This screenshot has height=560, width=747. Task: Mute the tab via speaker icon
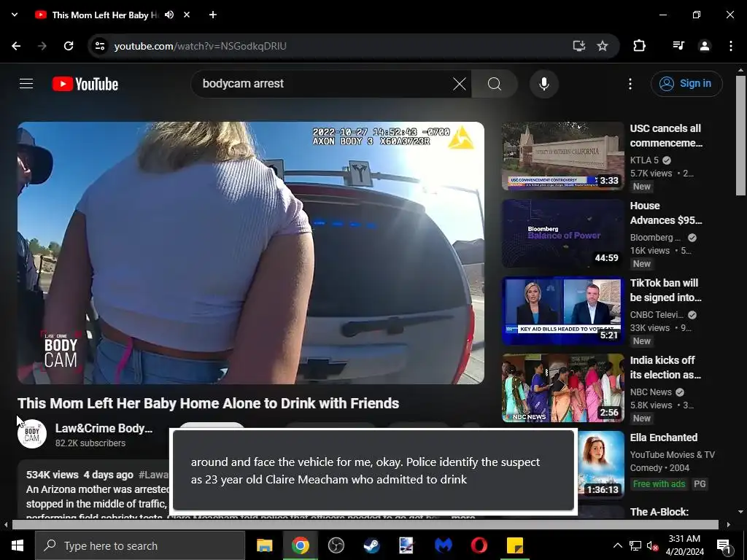[169, 15]
